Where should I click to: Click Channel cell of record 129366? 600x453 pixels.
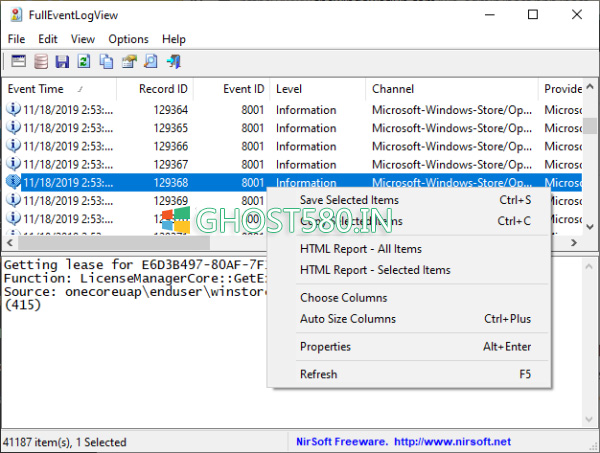[452, 146]
